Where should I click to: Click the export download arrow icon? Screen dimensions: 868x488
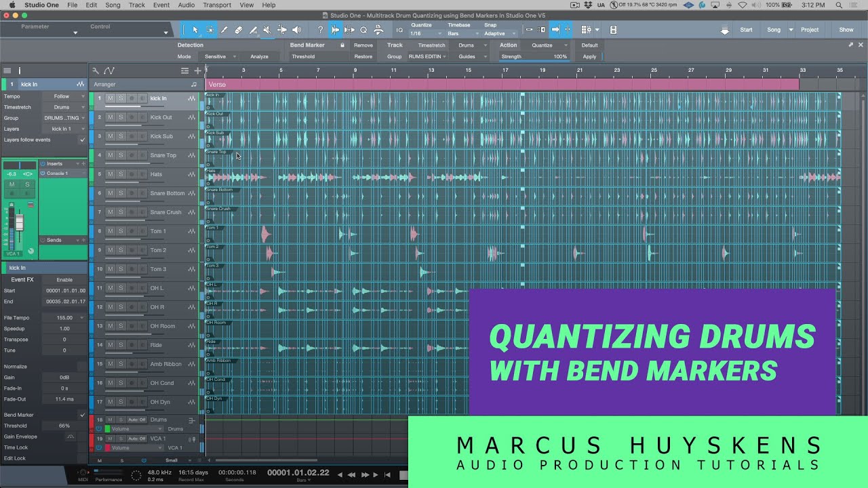[x=725, y=30]
